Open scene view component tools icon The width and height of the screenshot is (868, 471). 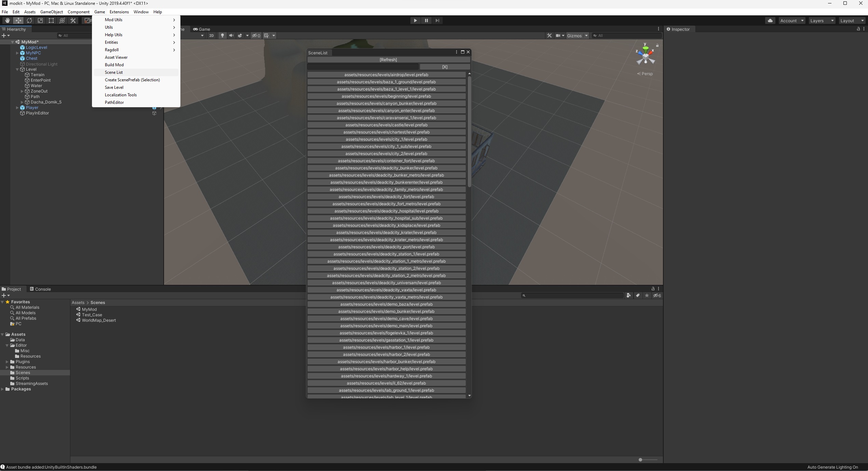pyautogui.click(x=549, y=36)
